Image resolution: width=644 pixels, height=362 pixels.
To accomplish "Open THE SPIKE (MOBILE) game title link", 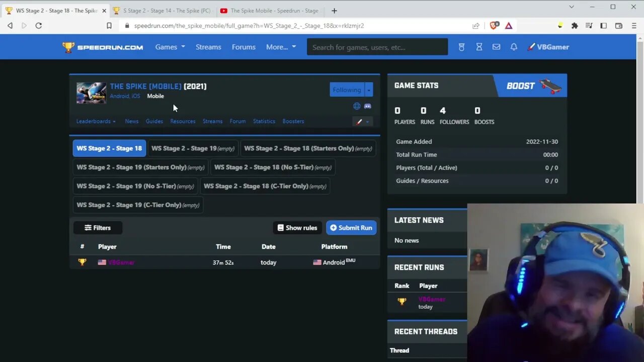I will (x=145, y=86).
